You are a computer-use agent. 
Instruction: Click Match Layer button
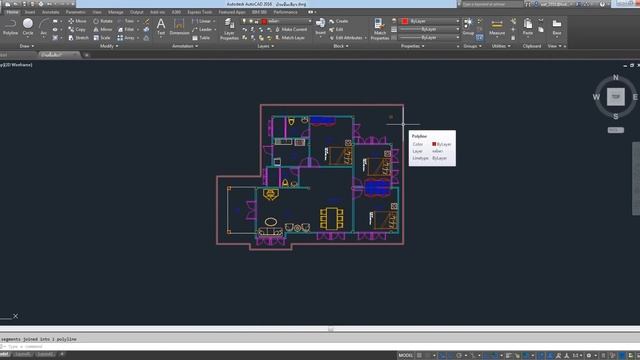290,38
